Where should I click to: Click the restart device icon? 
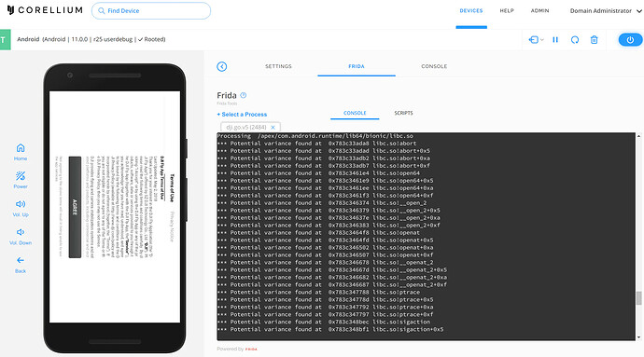pos(575,40)
